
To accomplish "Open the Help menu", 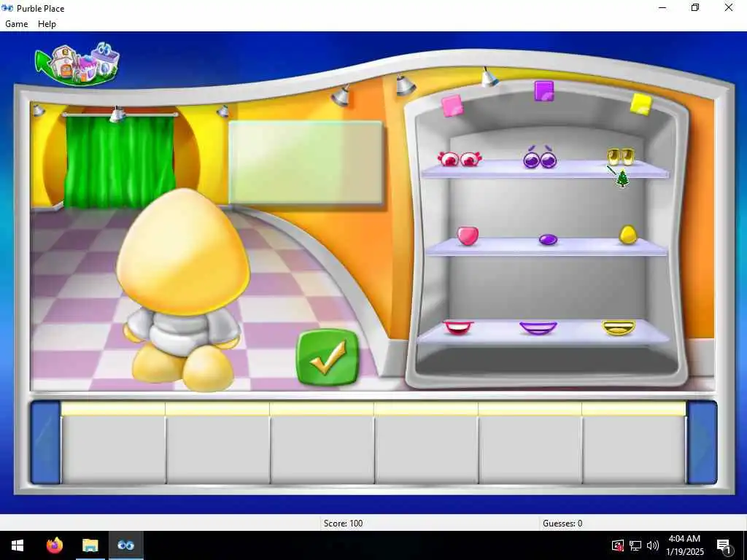I will tap(47, 24).
